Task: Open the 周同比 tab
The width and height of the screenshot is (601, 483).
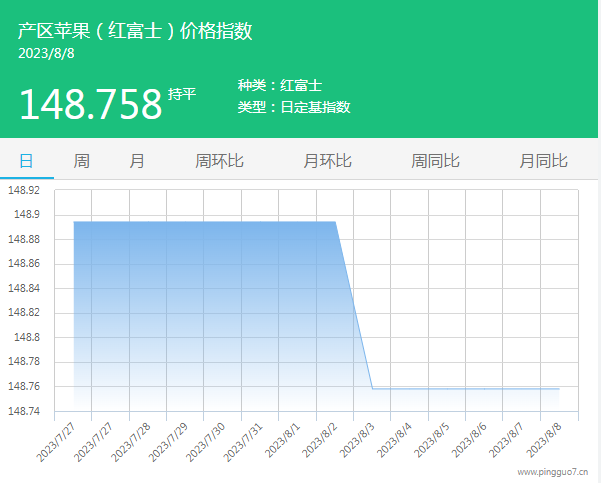Action: coord(435,161)
